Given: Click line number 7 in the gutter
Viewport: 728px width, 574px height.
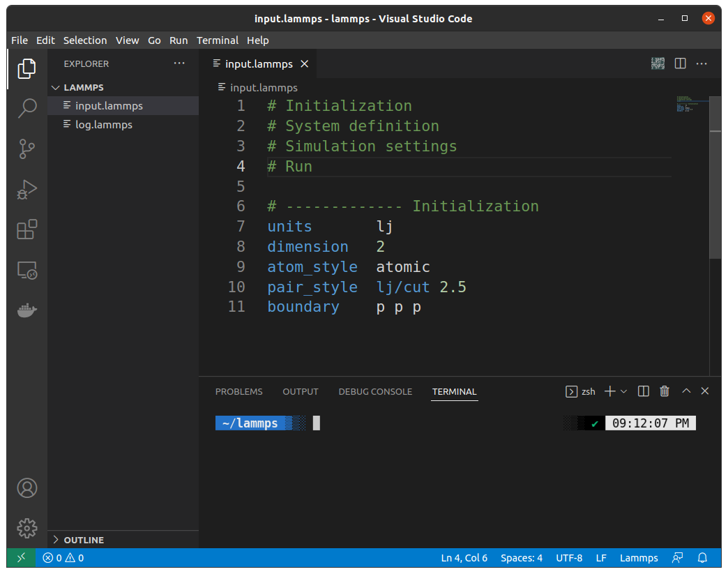Looking at the screenshot, I should [241, 226].
